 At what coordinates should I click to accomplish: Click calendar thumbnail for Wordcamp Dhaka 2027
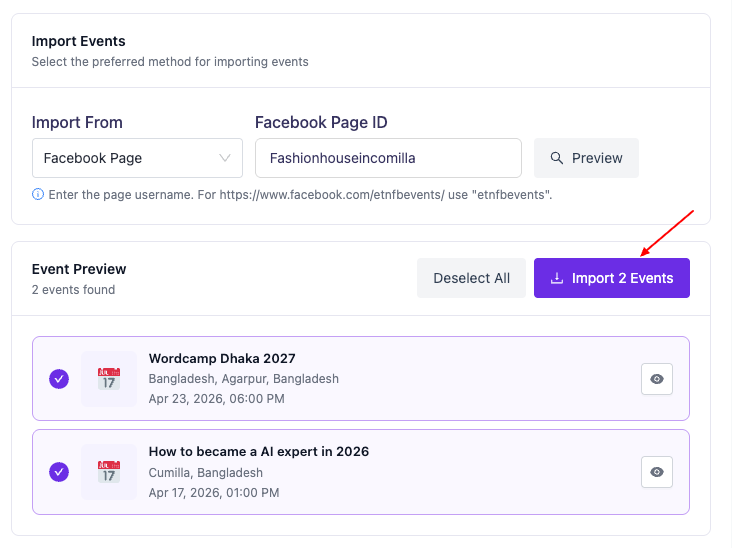coord(108,379)
